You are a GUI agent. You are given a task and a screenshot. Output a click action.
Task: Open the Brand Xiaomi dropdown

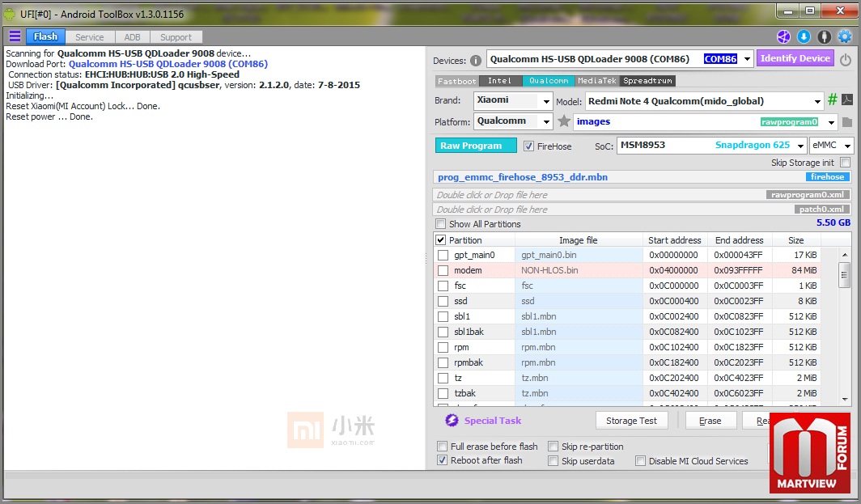545,102
